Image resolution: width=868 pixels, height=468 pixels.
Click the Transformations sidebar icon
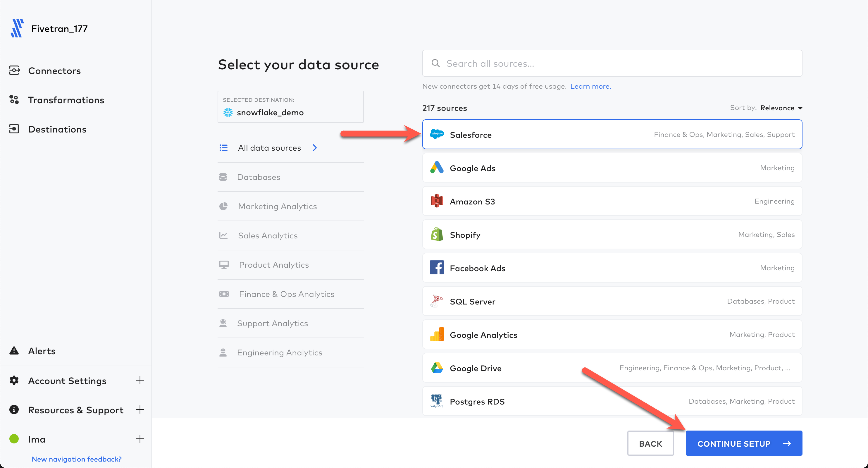coord(14,100)
